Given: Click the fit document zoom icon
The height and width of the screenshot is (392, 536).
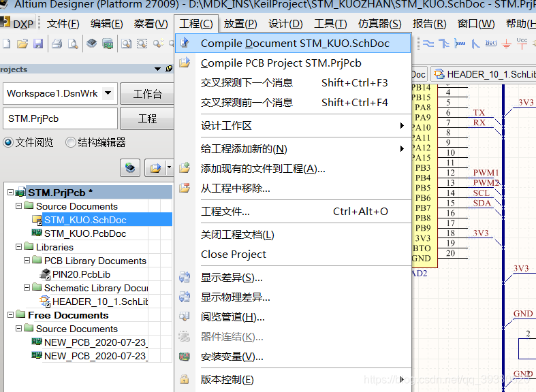Looking at the screenshot, I should pos(127,44).
